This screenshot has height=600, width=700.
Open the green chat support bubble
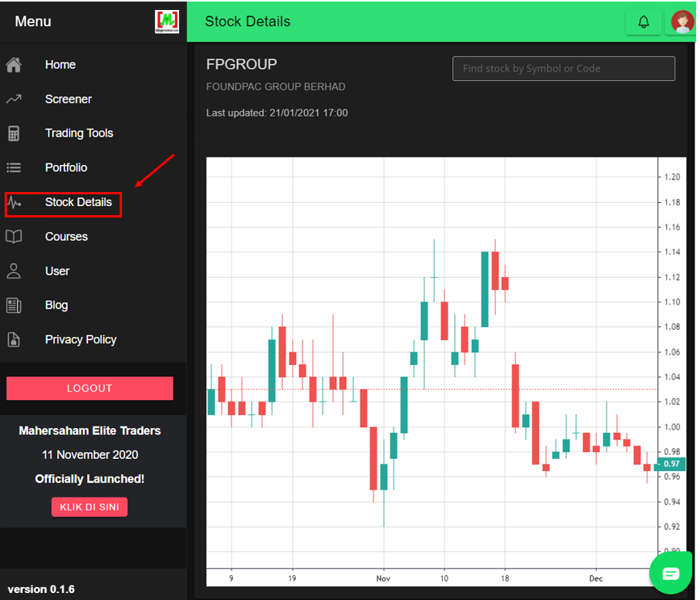point(671,573)
